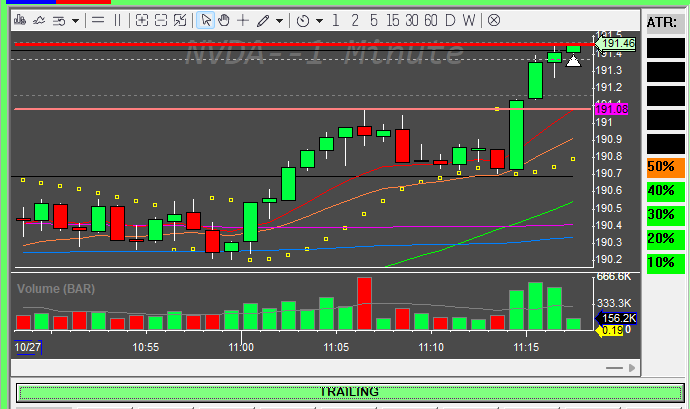Open the indicators line-study icon
Viewport: 690px width, 409px height.
pyautogui.click(x=39, y=20)
